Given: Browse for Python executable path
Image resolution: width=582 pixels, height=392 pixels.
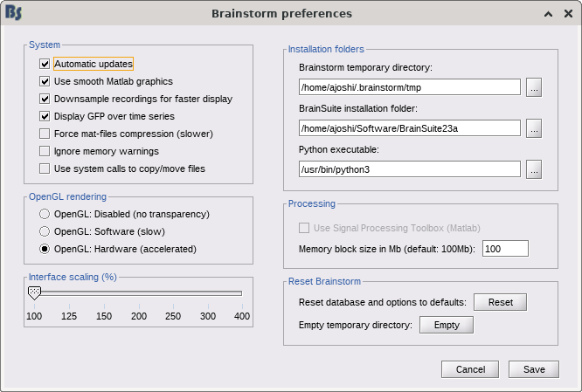Looking at the screenshot, I should click(535, 169).
